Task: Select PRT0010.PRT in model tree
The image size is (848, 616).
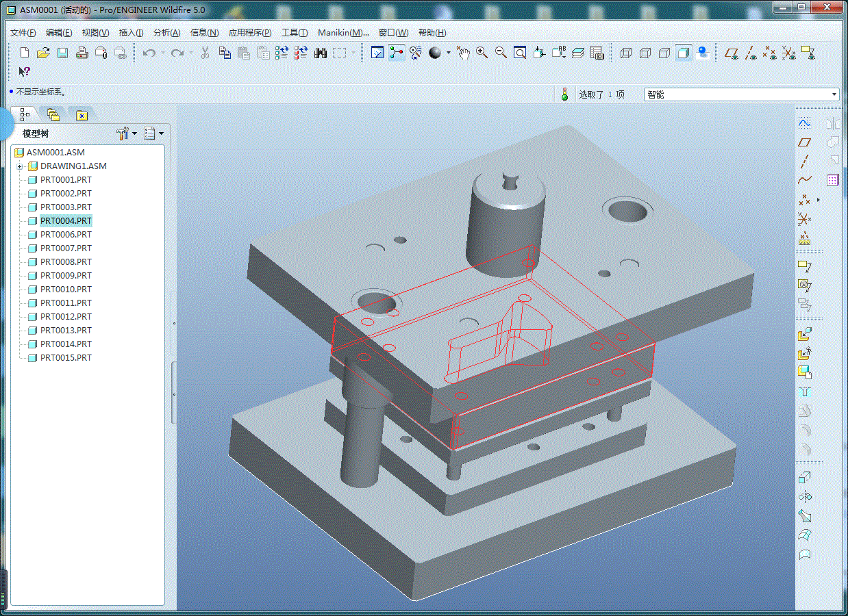Action: [66, 290]
